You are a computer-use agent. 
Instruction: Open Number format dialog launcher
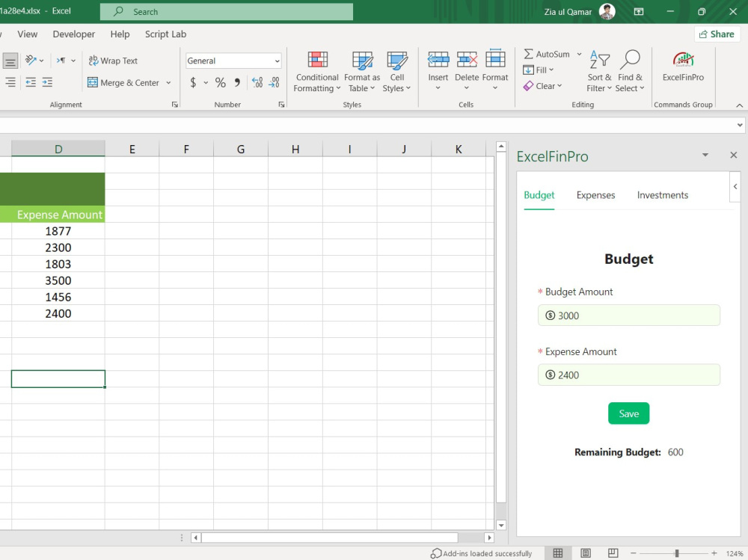pos(281,105)
